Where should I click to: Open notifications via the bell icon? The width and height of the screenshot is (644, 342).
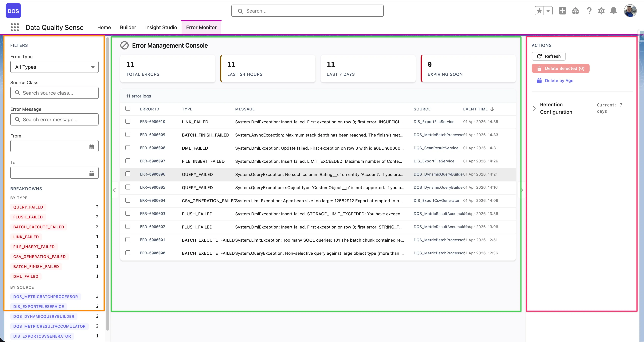(613, 11)
